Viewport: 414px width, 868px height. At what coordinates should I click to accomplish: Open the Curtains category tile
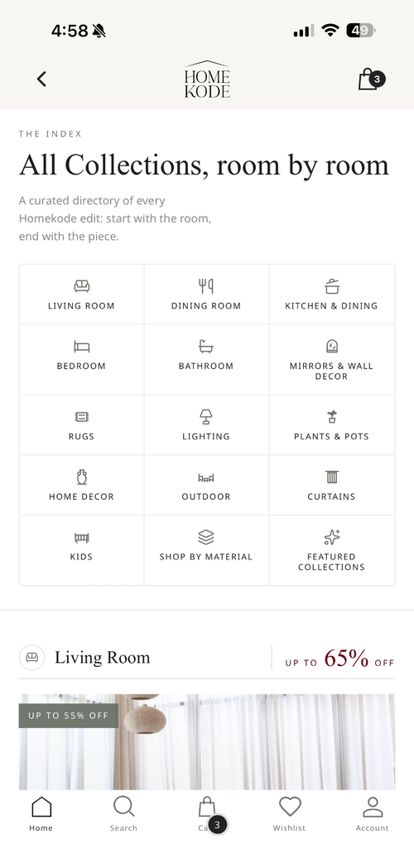[331, 486]
